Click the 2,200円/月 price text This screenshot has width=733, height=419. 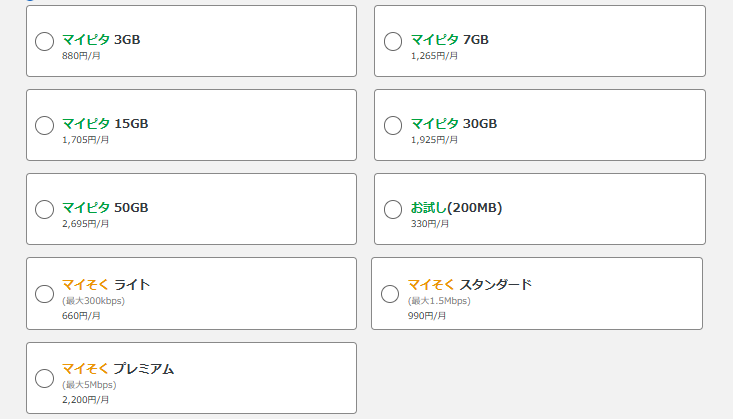85,400
